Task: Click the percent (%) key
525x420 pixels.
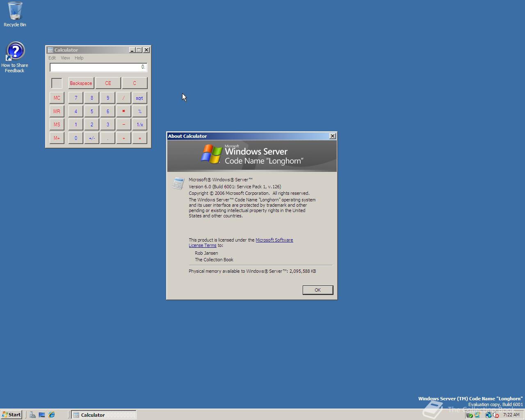Action: [139, 111]
